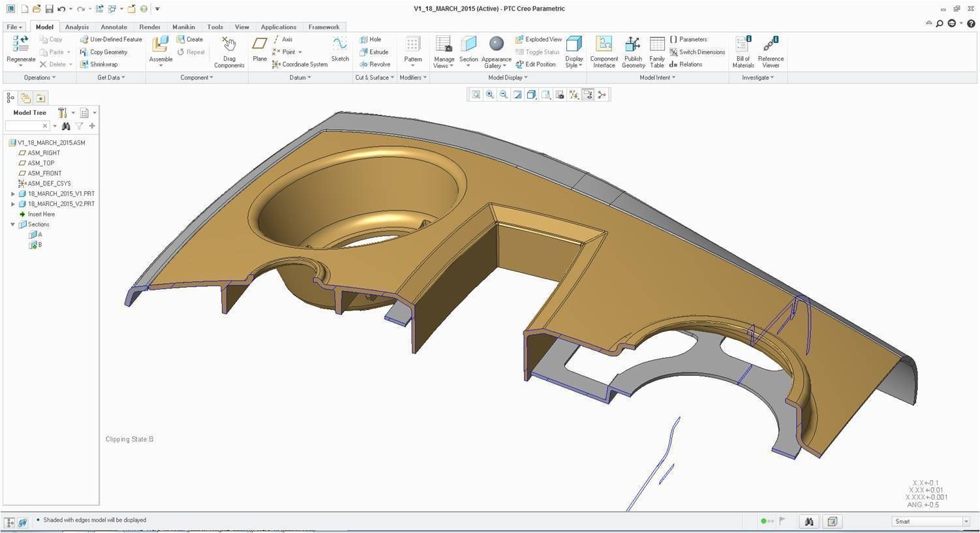Image resolution: width=980 pixels, height=533 pixels.
Task: Open the Model Display group dropdown
Action: (x=508, y=78)
